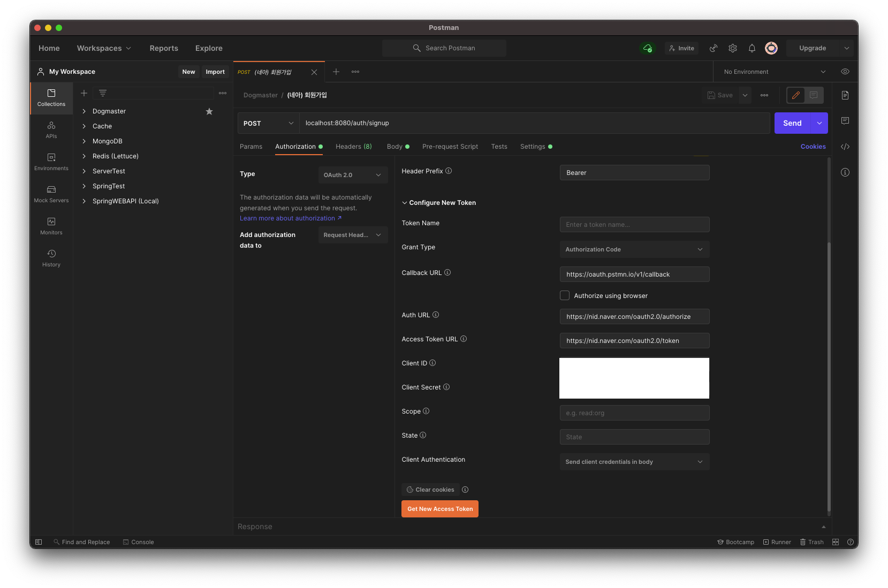
Task: Expand the SpringWEBAPI (Local) collection
Action: coord(84,201)
